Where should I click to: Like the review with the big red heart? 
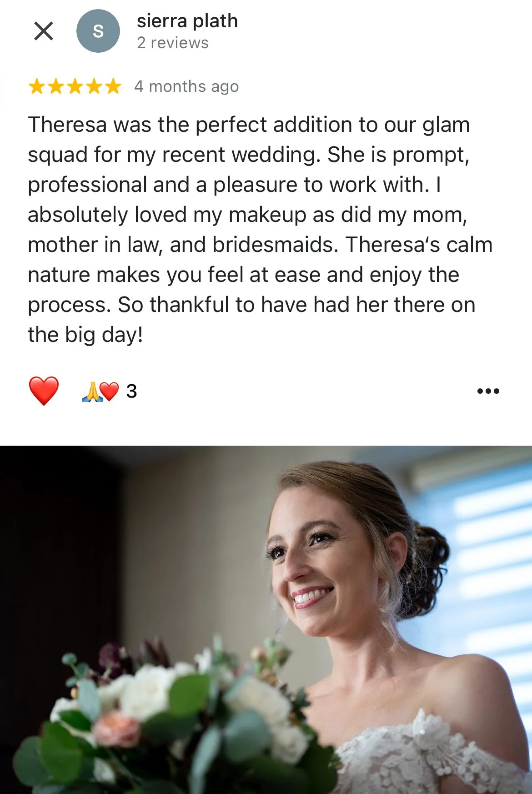[44, 391]
